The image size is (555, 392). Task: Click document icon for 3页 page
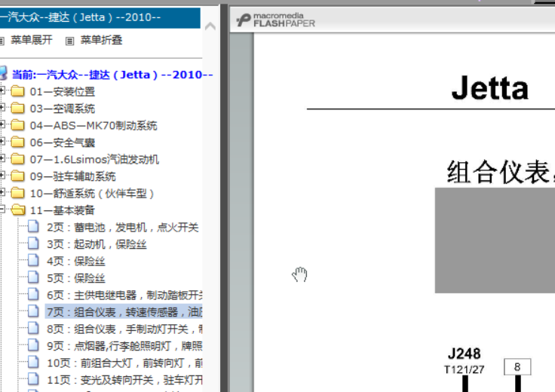33,243
